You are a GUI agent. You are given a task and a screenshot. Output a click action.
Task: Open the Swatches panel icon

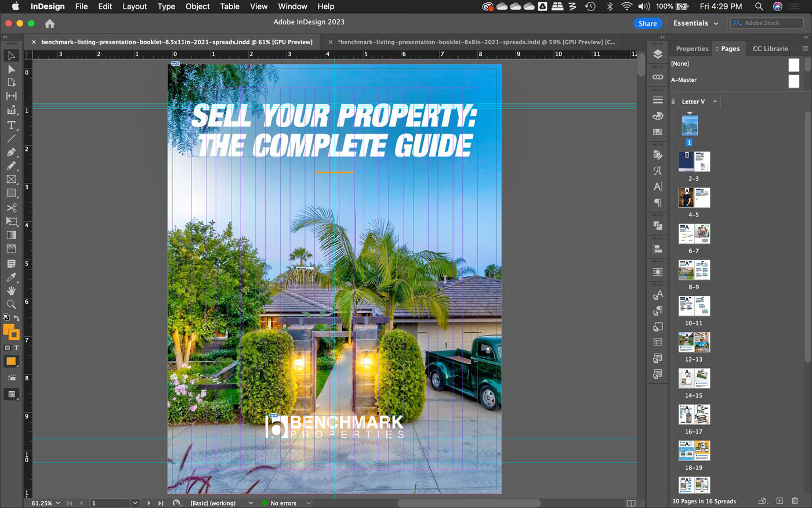tap(658, 132)
